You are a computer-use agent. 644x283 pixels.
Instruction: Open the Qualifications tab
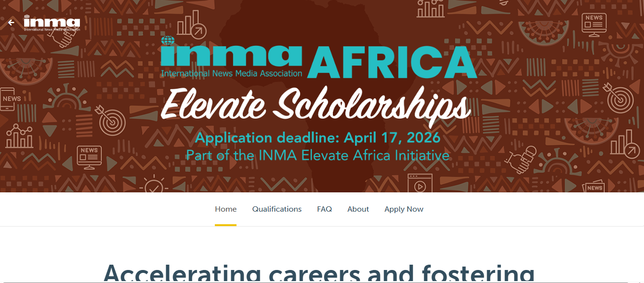[277, 209]
